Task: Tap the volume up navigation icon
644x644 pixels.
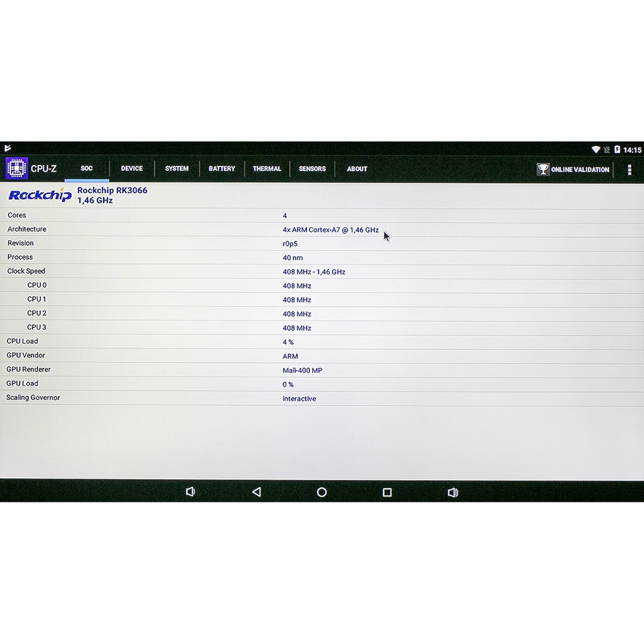Action: click(453, 492)
